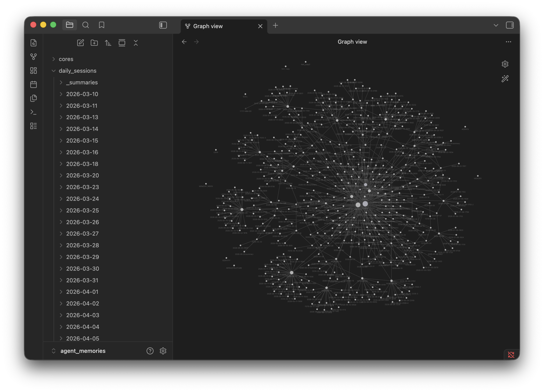Viewport: 544px width, 392px height.
Task: Open graph view more options menu
Action: [x=509, y=42]
